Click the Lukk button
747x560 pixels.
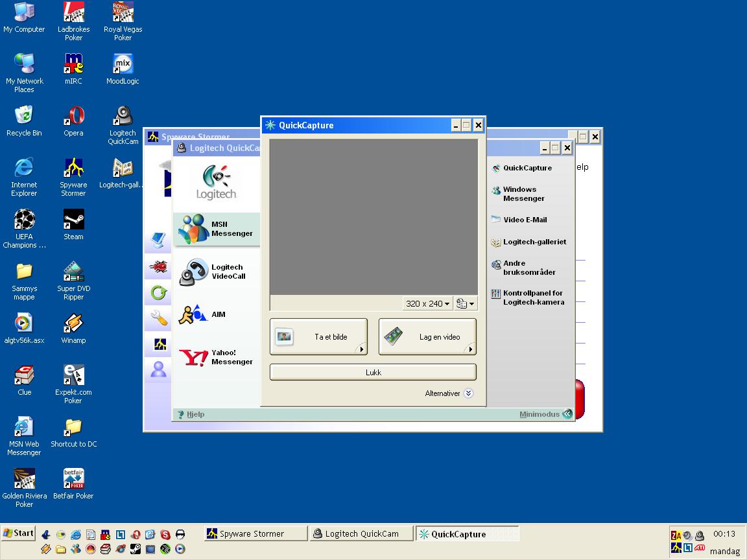pos(373,372)
